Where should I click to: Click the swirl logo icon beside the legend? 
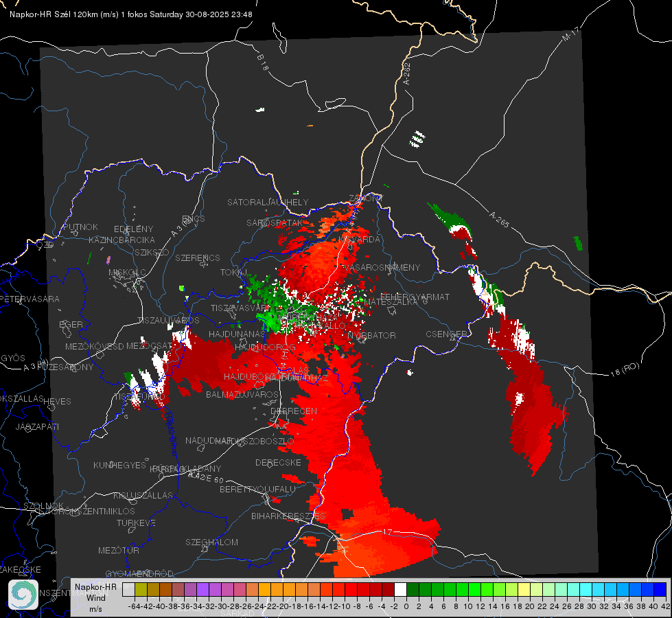(23, 595)
